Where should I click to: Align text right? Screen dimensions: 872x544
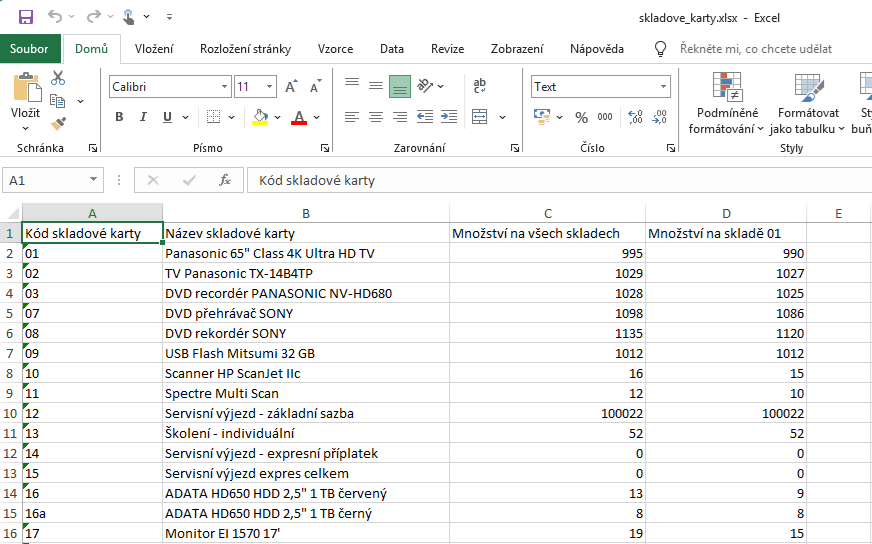point(400,117)
